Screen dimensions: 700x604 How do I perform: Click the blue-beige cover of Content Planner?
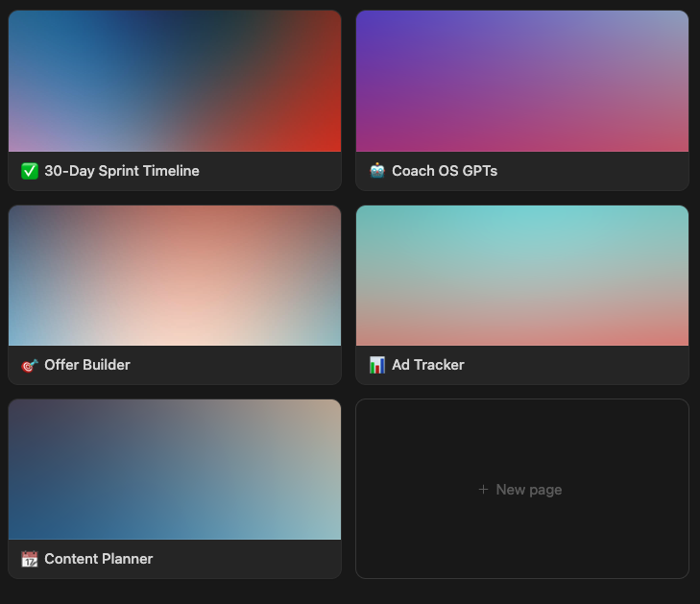tap(175, 470)
